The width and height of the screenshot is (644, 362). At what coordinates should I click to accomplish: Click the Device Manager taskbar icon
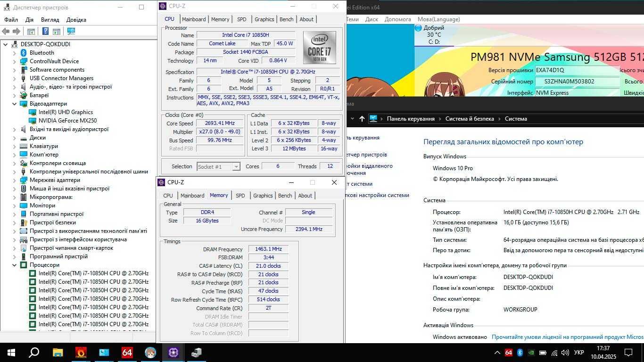click(196, 353)
